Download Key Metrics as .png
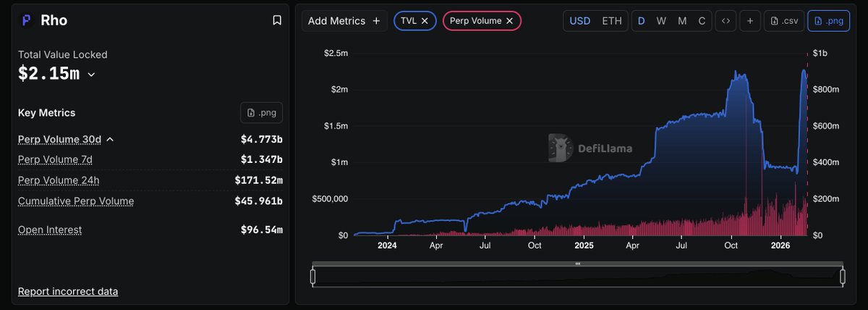868x310 pixels. [x=261, y=113]
